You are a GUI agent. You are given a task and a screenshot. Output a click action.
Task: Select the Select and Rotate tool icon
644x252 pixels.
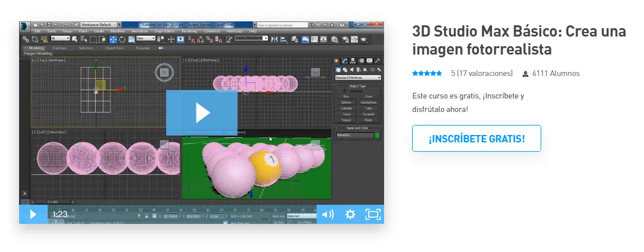pyautogui.click(x=122, y=39)
